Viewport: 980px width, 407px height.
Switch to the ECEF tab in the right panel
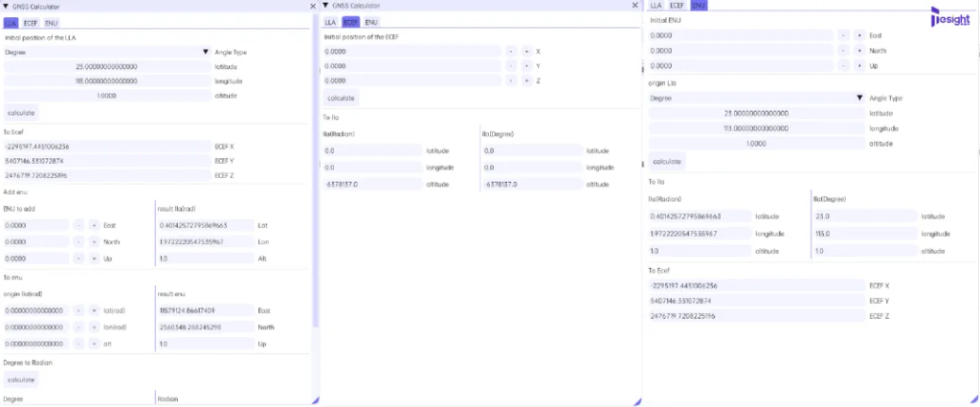677,5
